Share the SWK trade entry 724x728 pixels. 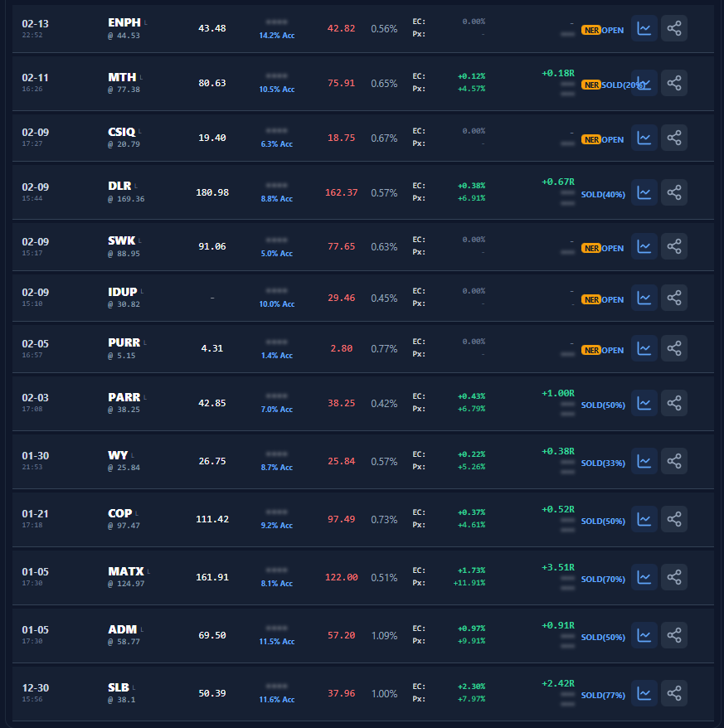click(x=674, y=246)
